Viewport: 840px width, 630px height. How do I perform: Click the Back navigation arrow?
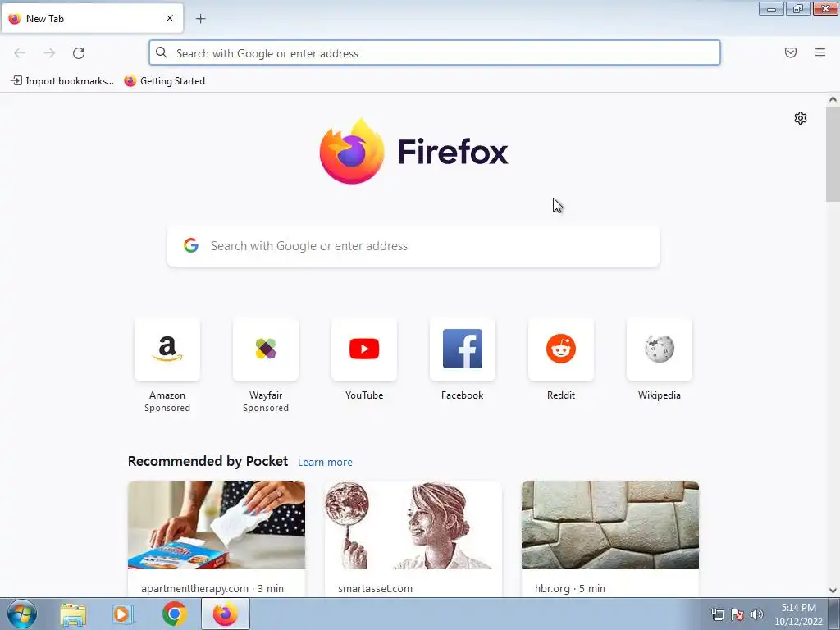[x=20, y=53]
